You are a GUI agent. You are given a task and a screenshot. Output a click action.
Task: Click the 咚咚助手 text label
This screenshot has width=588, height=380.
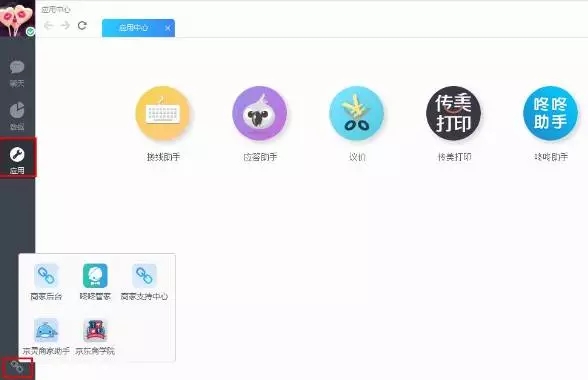tap(551, 157)
